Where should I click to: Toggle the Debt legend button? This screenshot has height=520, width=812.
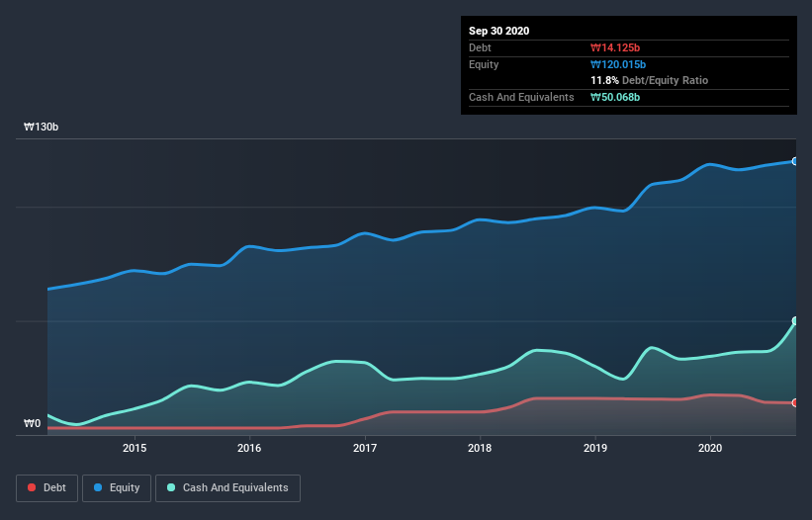point(47,488)
